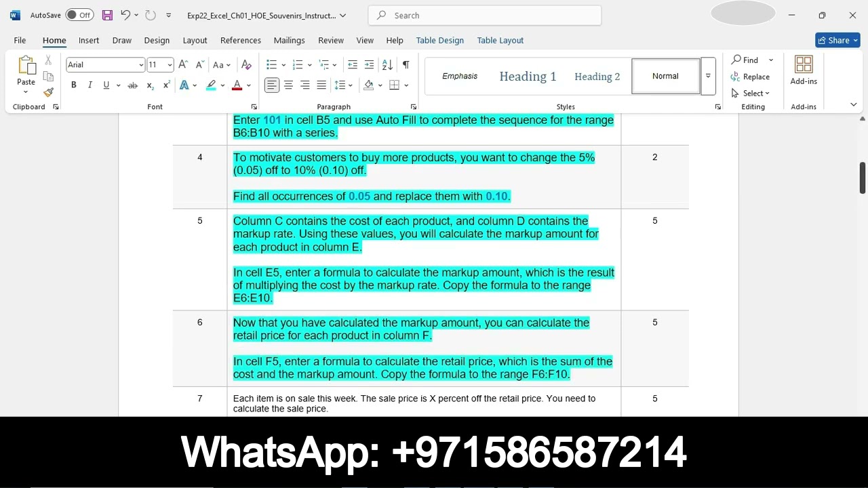Expand the Styles gallery

pos(708,76)
